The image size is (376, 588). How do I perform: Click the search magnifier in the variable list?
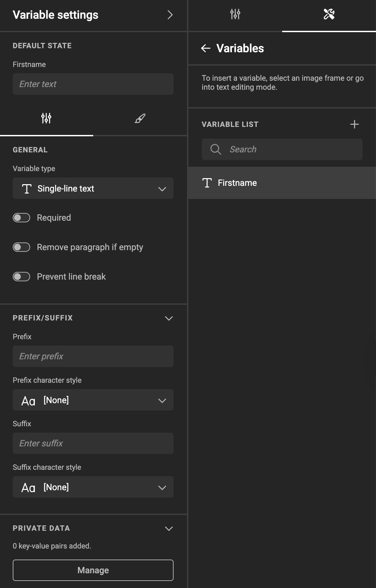[x=216, y=149]
